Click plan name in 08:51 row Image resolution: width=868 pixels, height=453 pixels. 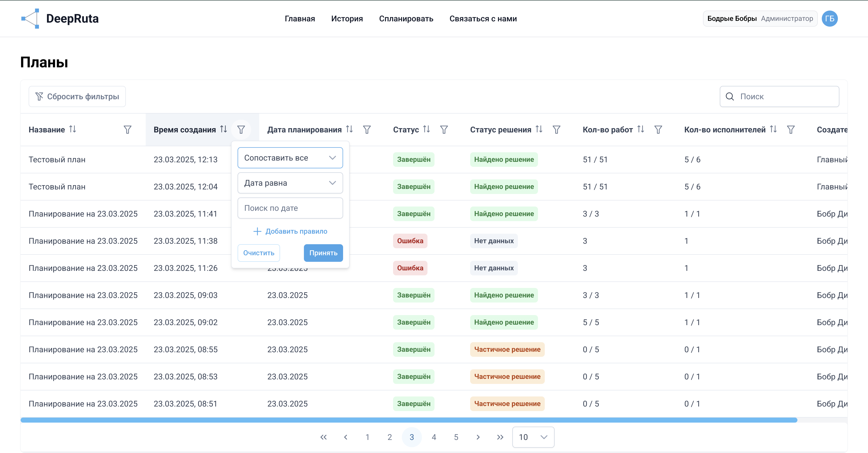pyautogui.click(x=83, y=404)
